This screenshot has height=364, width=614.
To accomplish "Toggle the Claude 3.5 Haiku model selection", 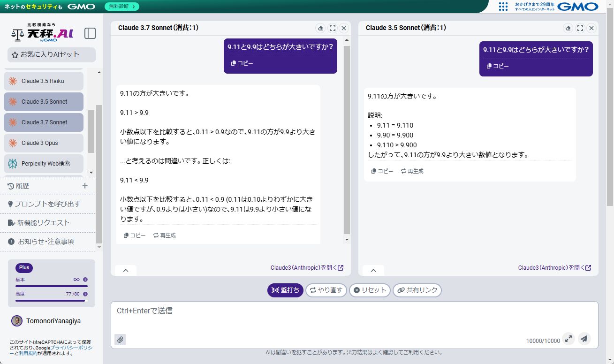I will pos(43,81).
